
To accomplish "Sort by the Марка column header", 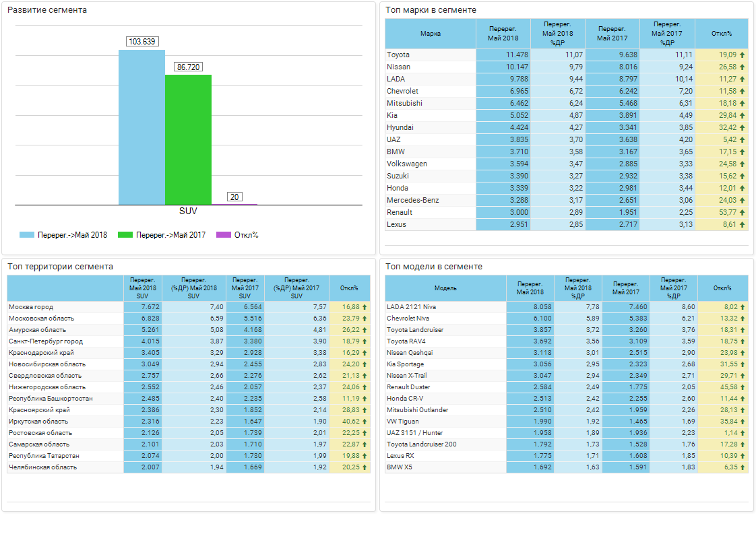I will pyautogui.click(x=431, y=34).
